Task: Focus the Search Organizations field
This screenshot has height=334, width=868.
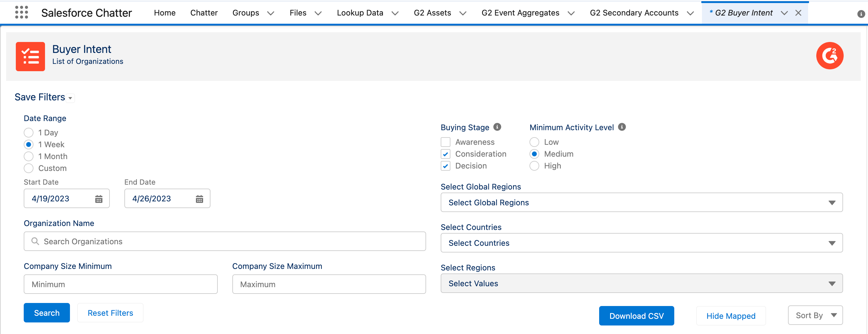Action: point(225,241)
